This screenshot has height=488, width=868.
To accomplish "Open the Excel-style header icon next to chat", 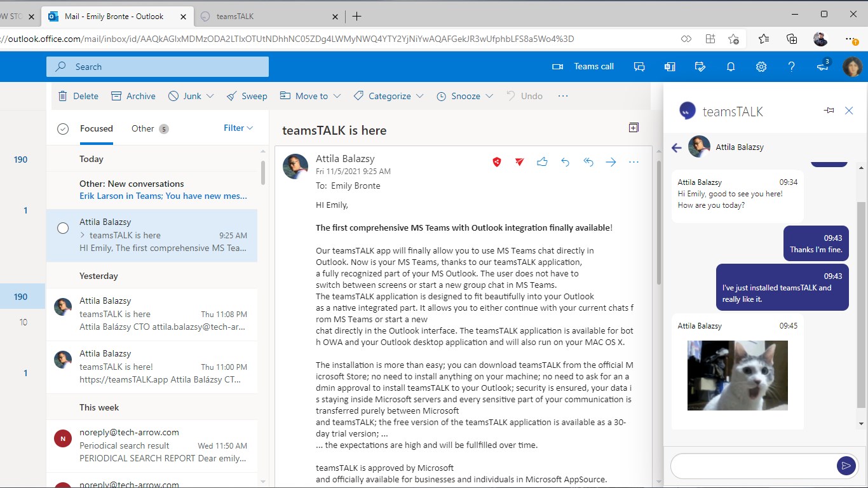I will [x=670, y=67].
